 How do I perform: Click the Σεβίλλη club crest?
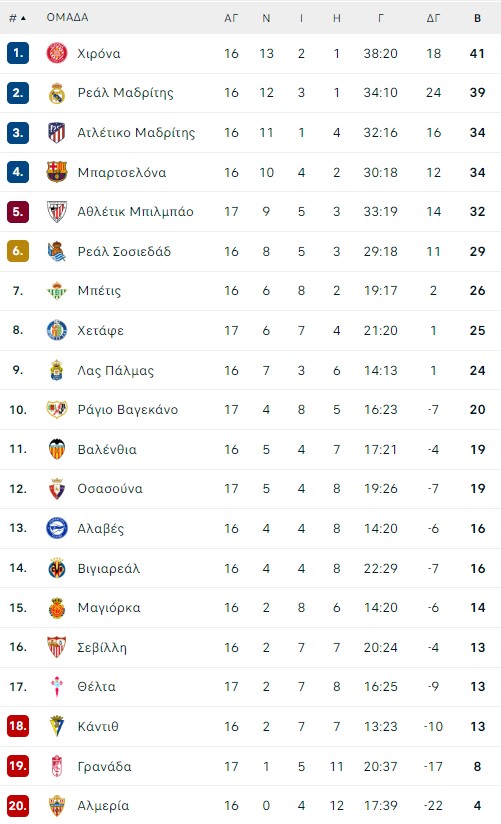click(x=57, y=647)
